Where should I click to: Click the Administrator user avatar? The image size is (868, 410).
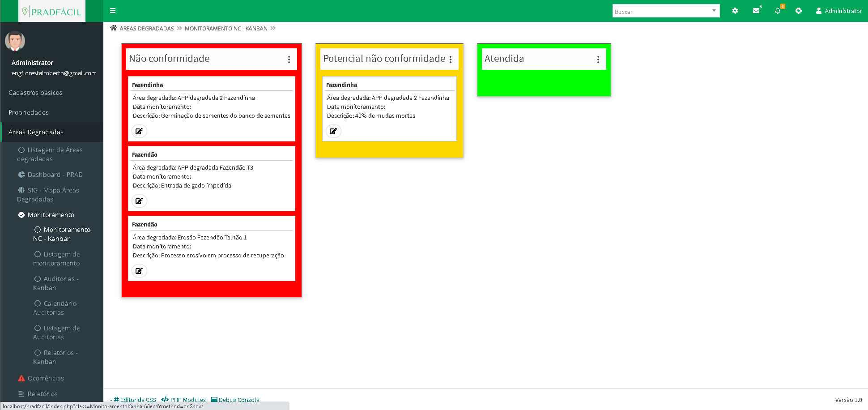tap(15, 41)
